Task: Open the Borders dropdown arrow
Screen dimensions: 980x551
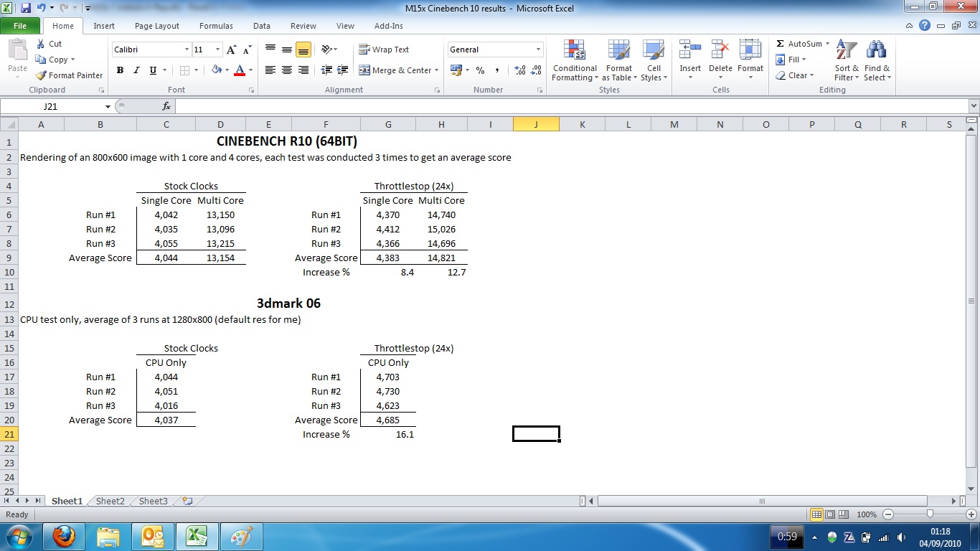Action: [x=197, y=70]
